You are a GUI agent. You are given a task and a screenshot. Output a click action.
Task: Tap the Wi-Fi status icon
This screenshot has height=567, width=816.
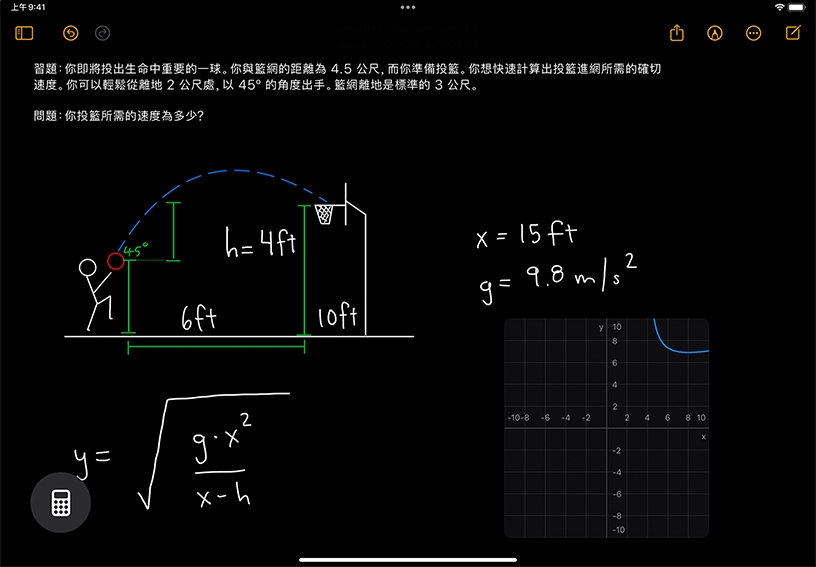(779, 7)
